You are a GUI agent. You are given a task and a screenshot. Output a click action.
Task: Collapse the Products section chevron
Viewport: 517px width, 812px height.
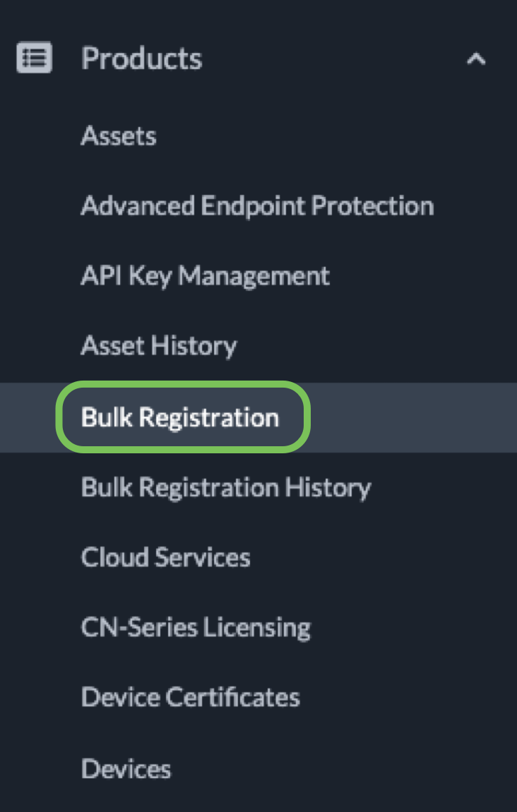pos(476,59)
